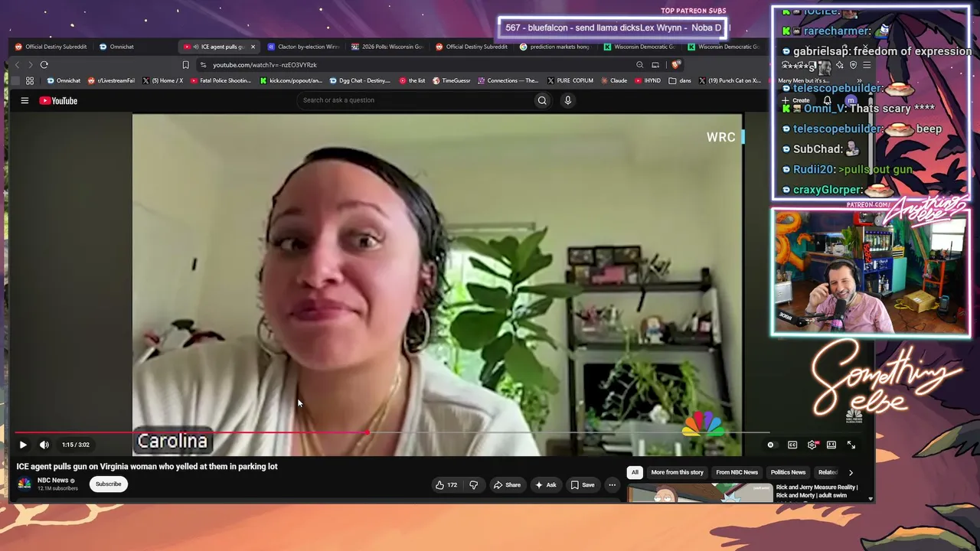Open the Dgg Chat - Destiny bookmark

360,80
